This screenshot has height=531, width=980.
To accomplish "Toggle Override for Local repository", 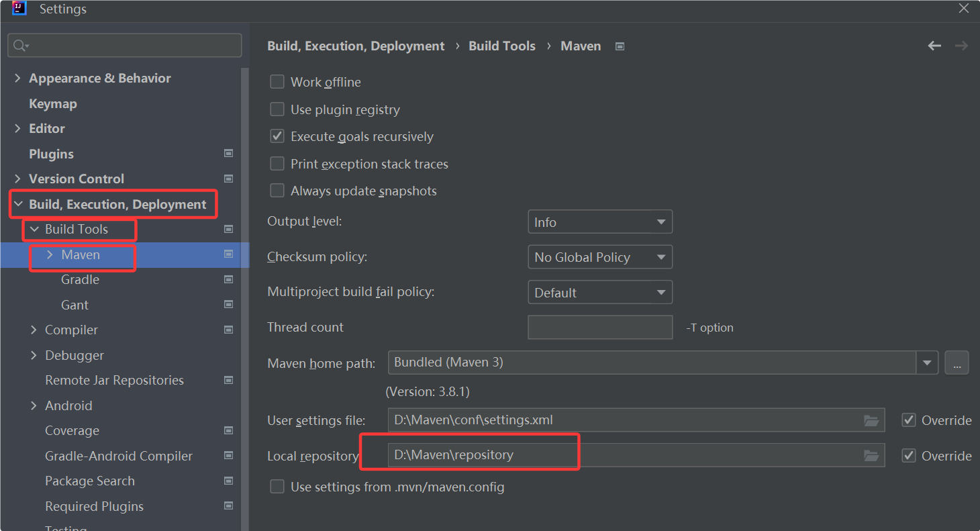I will (x=909, y=456).
